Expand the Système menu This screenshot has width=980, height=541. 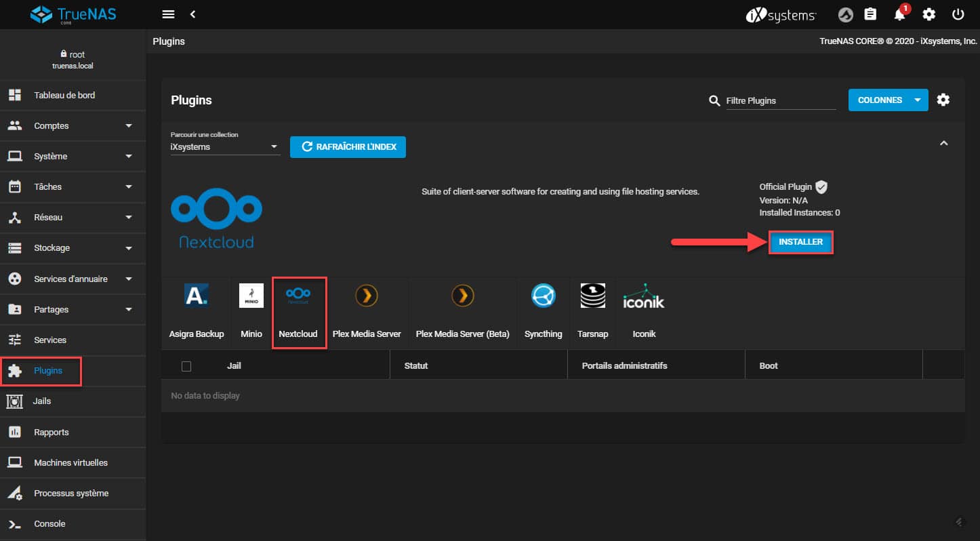[73, 156]
